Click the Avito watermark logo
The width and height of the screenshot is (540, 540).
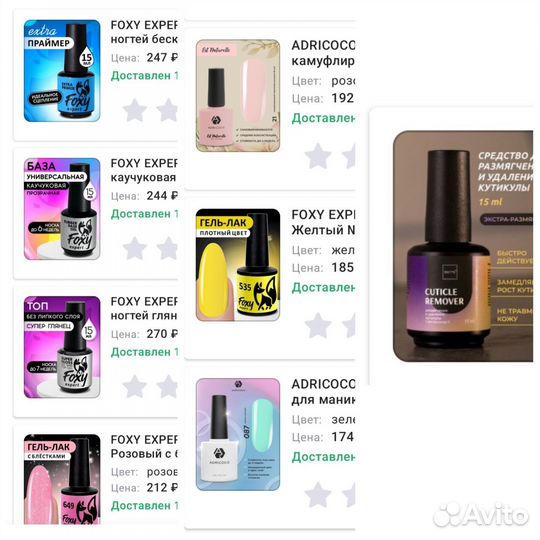point(481,515)
